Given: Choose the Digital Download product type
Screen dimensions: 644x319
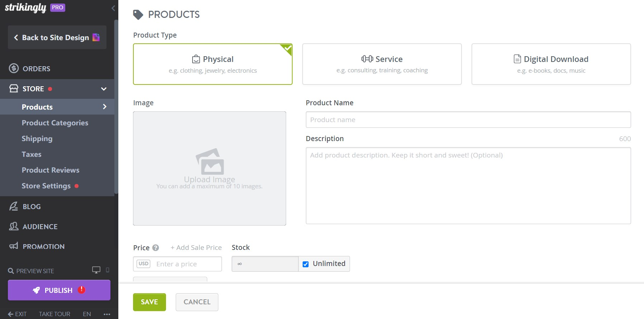Looking at the screenshot, I should [x=551, y=64].
